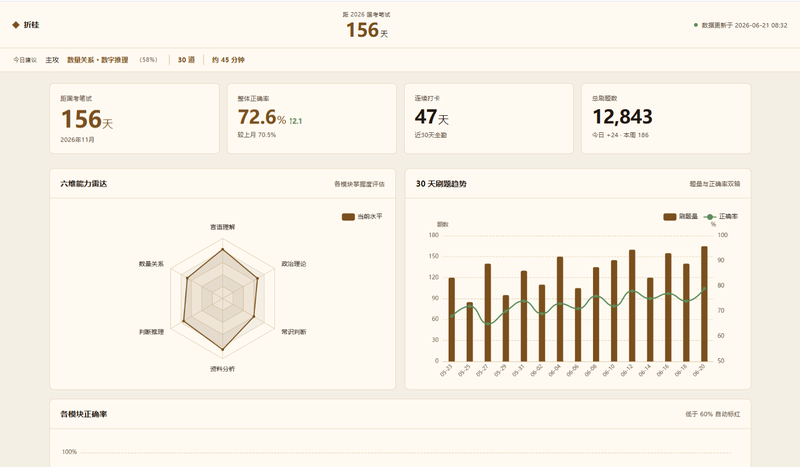Click the 约 45 分钟 duration label
The width and height of the screenshot is (800, 467).
(228, 60)
